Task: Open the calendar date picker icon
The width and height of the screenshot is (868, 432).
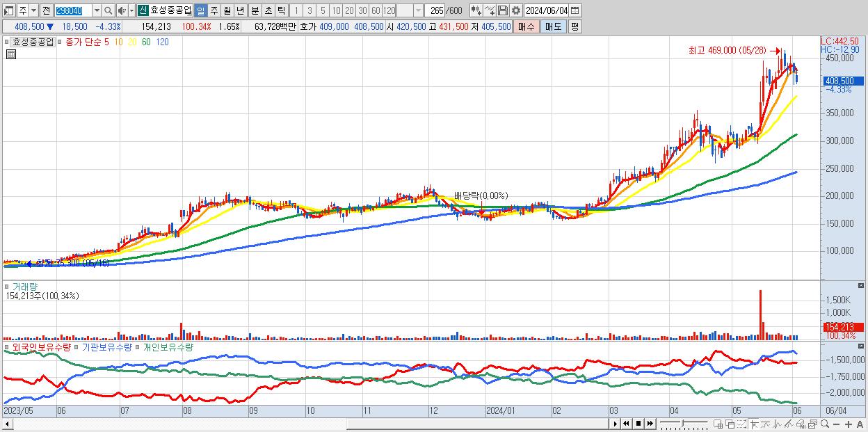Action: pos(574,10)
